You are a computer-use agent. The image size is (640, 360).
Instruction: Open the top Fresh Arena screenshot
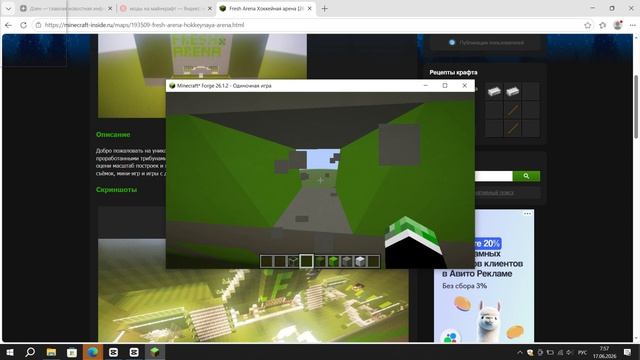202,57
